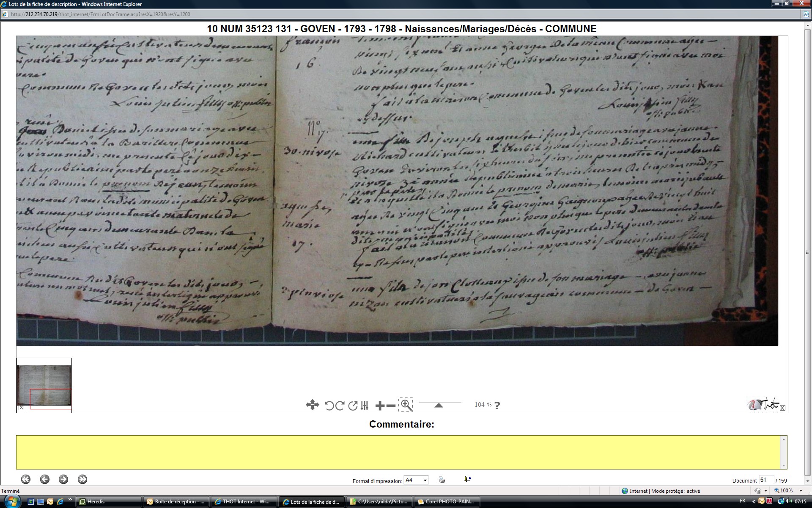Zoom out with the minus icon
This screenshot has height=508, width=812.
[391, 406]
